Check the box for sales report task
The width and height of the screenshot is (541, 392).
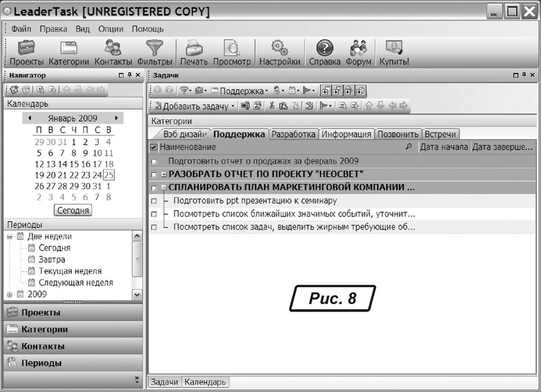(154, 162)
